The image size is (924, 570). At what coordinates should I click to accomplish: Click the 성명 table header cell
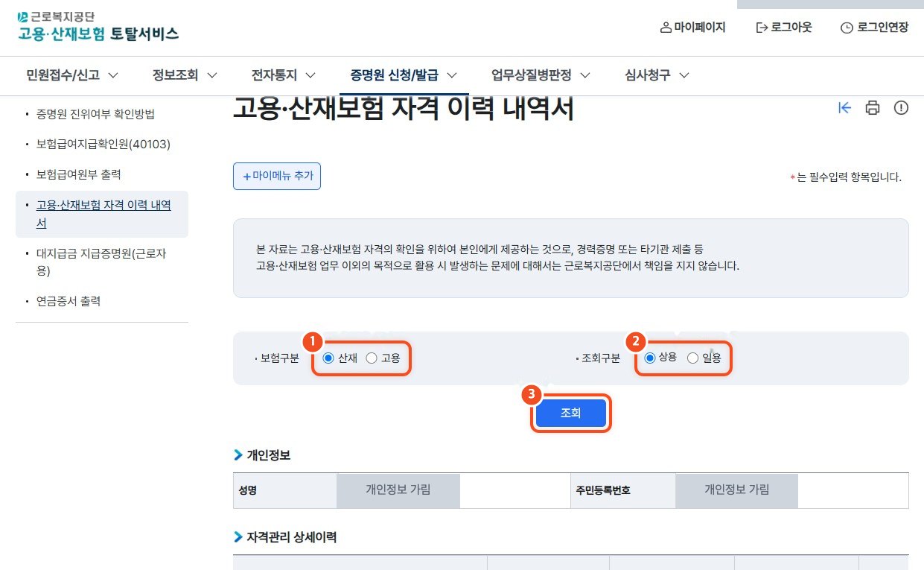click(x=285, y=490)
